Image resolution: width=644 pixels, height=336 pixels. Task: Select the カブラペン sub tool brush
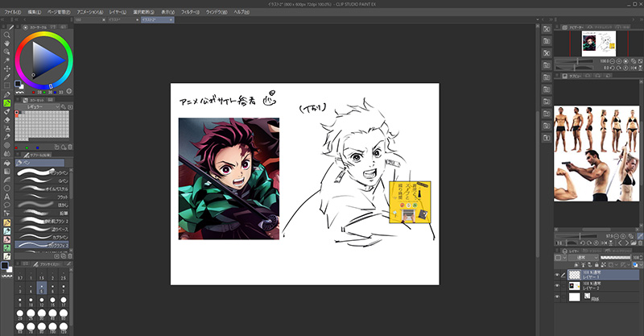pyautogui.click(x=43, y=238)
